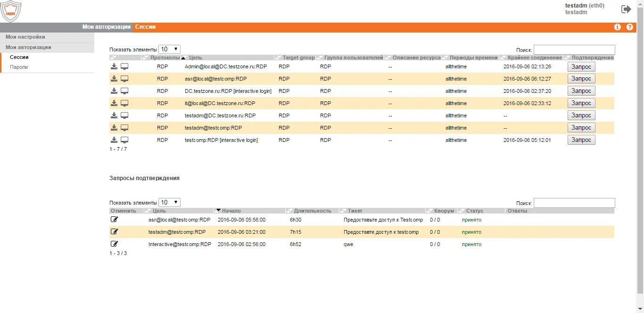Screen dimensions: 644x313
Task: Click the shield logo at top left
Action: (10, 11)
